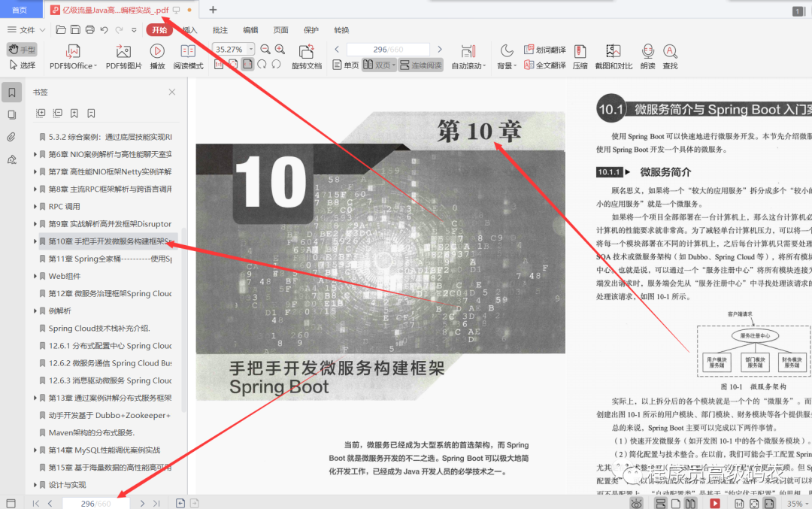Go to previous page arrow in toolbar

[x=337, y=49]
